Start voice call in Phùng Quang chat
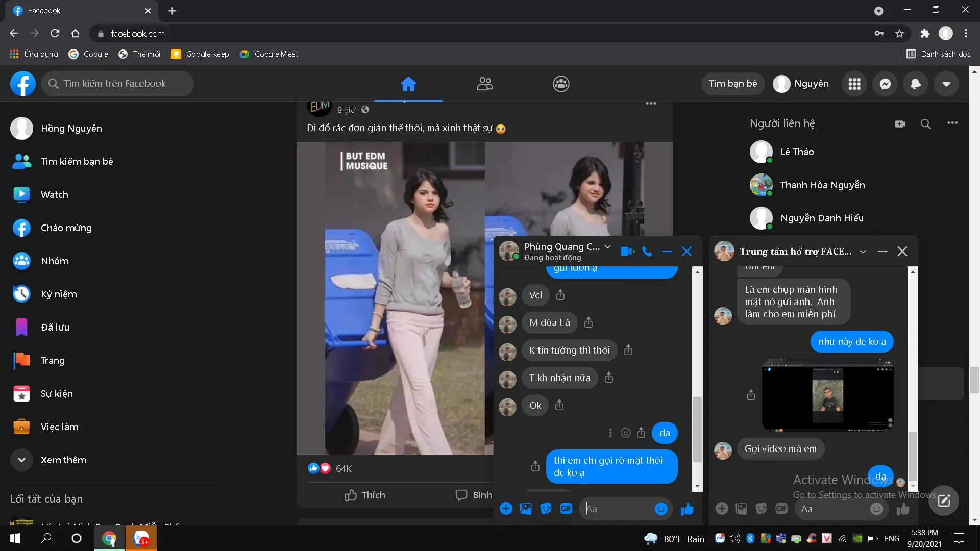980x551 pixels. click(x=647, y=252)
